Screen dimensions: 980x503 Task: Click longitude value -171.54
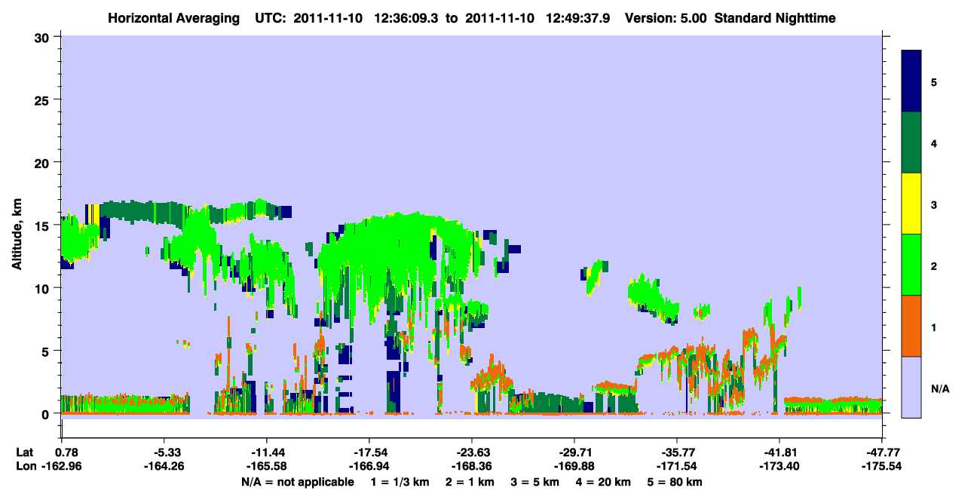click(677, 466)
